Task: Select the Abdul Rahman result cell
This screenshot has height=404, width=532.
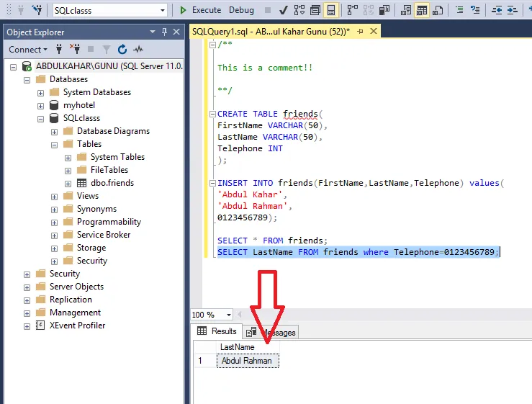Action: pyautogui.click(x=248, y=361)
